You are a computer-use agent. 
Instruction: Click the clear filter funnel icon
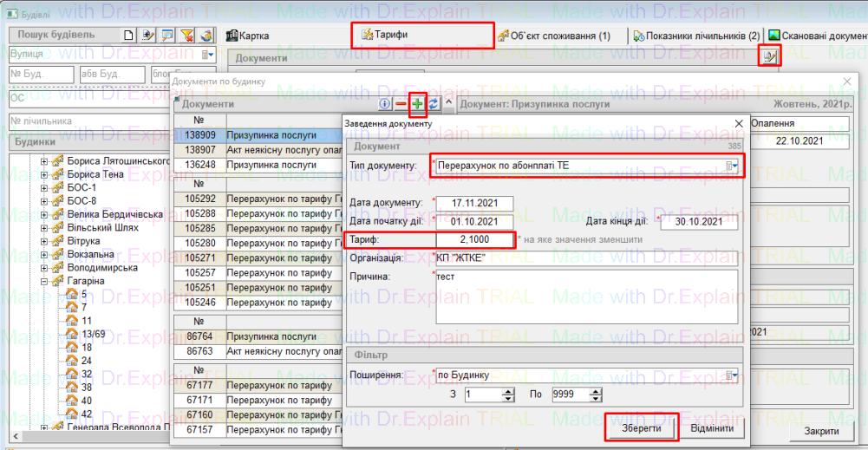[186, 36]
